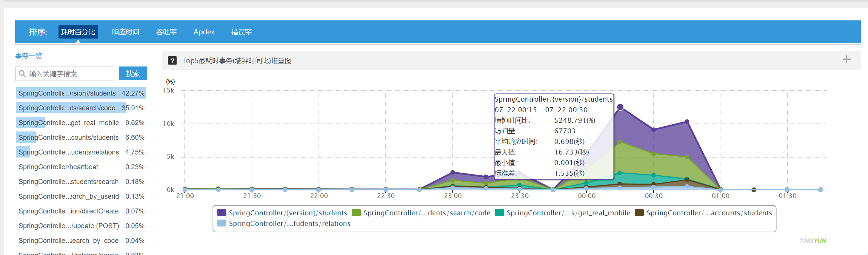Sort transactions by 吞吐率
This screenshot has height=255, width=868.
166,32
